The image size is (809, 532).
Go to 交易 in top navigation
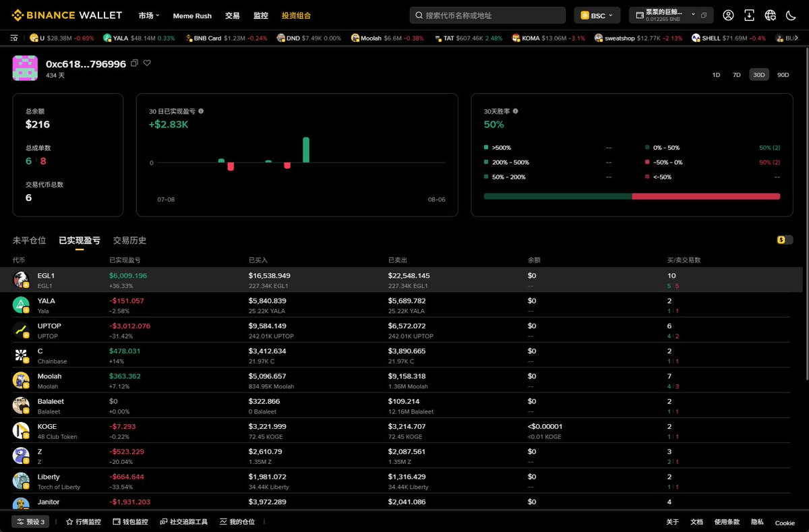coord(232,16)
